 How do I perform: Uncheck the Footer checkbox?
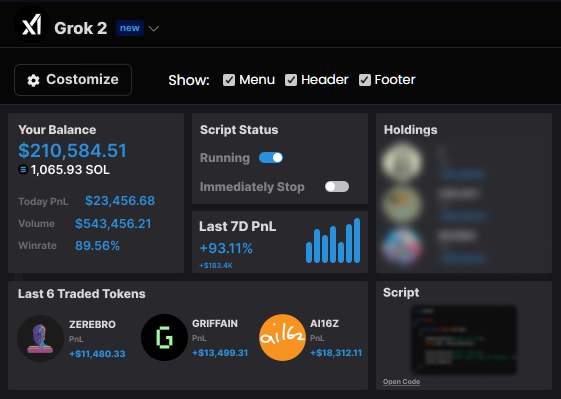pyautogui.click(x=365, y=80)
